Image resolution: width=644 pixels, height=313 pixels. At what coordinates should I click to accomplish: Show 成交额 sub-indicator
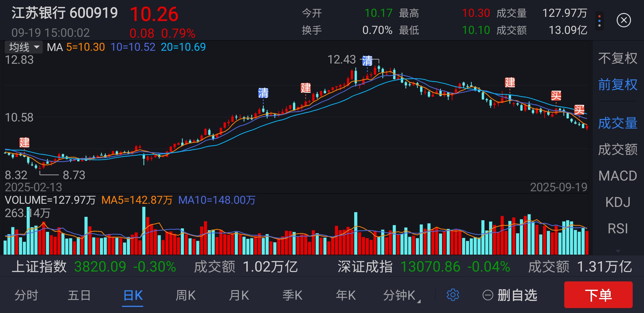point(618,150)
